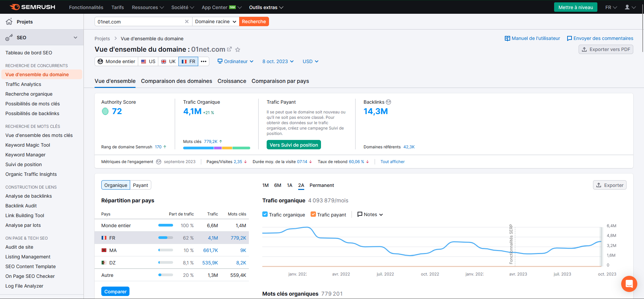
Task: Click the Authority Score green circle
Action: [105, 111]
